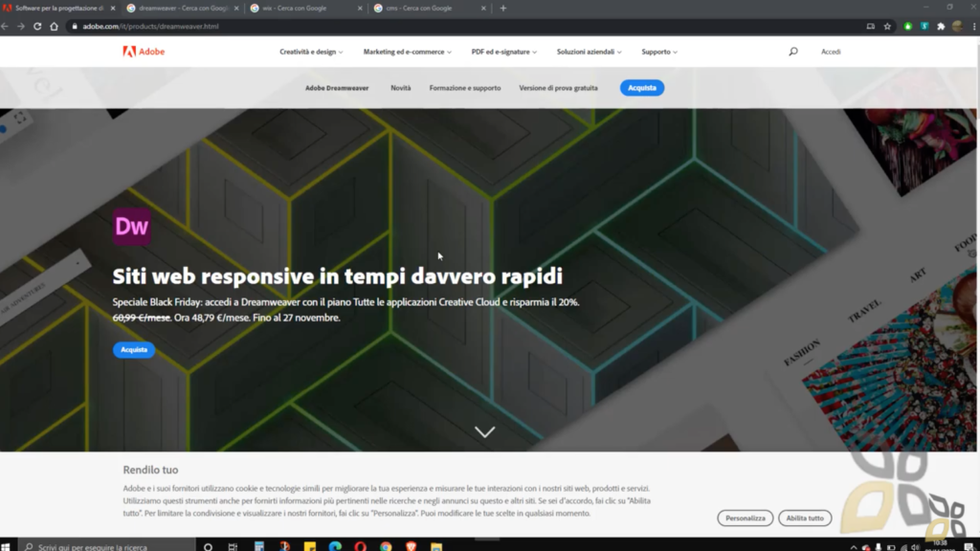Expand Marketing ed e-commerce menu

coord(408,52)
